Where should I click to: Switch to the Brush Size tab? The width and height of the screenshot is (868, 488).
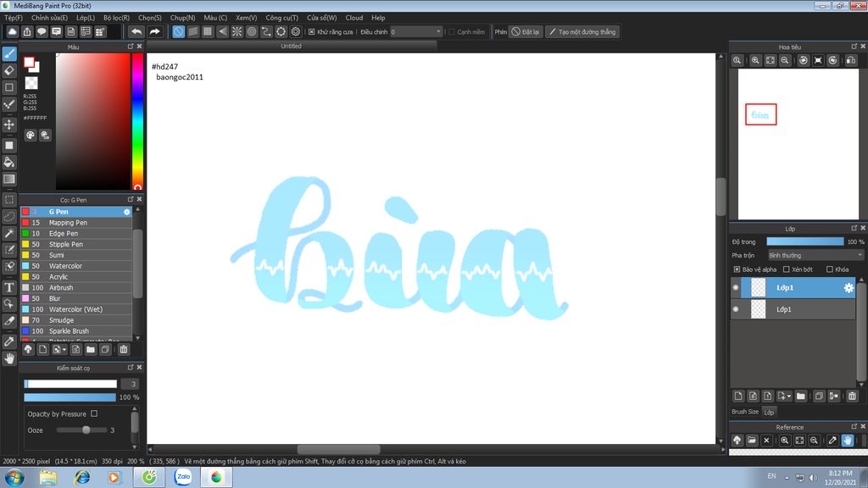745,412
